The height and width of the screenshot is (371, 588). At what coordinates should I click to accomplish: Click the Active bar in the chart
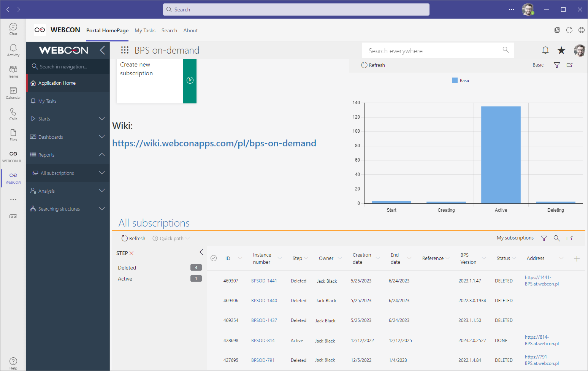click(x=501, y=155)
